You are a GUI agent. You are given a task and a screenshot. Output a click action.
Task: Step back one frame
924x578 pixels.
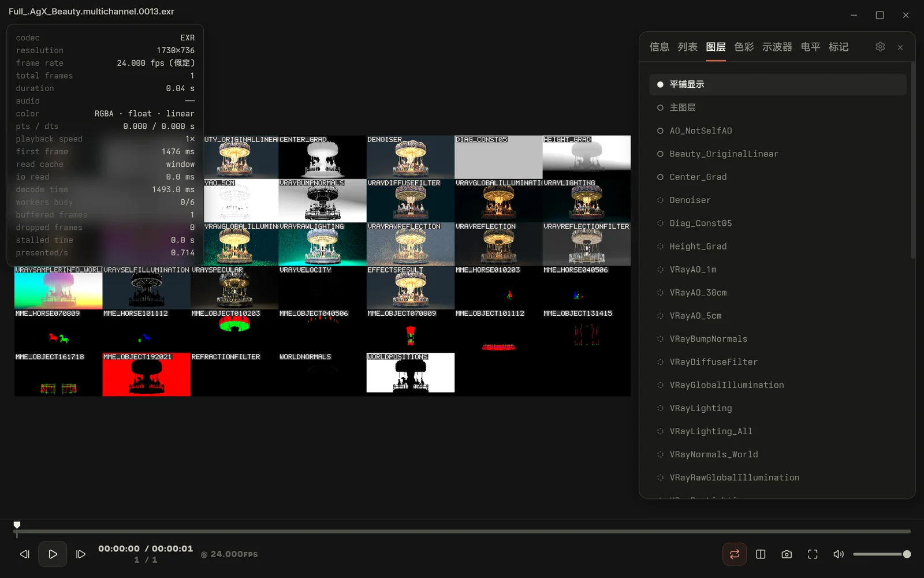click(x=25, y=554)
